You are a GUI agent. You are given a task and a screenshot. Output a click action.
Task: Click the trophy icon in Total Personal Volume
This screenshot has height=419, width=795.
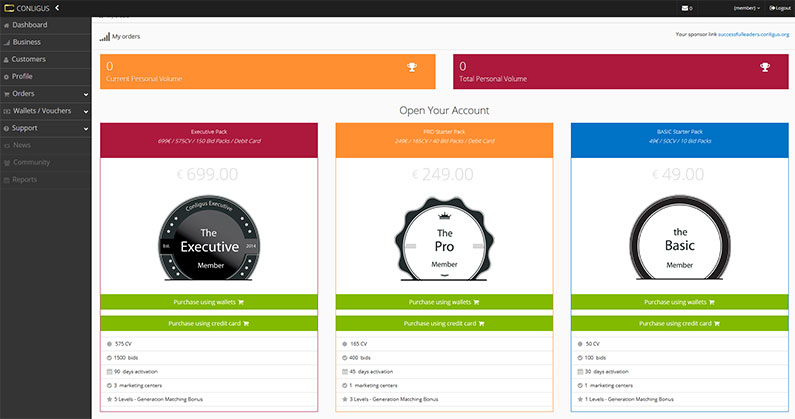pos(765,68)
